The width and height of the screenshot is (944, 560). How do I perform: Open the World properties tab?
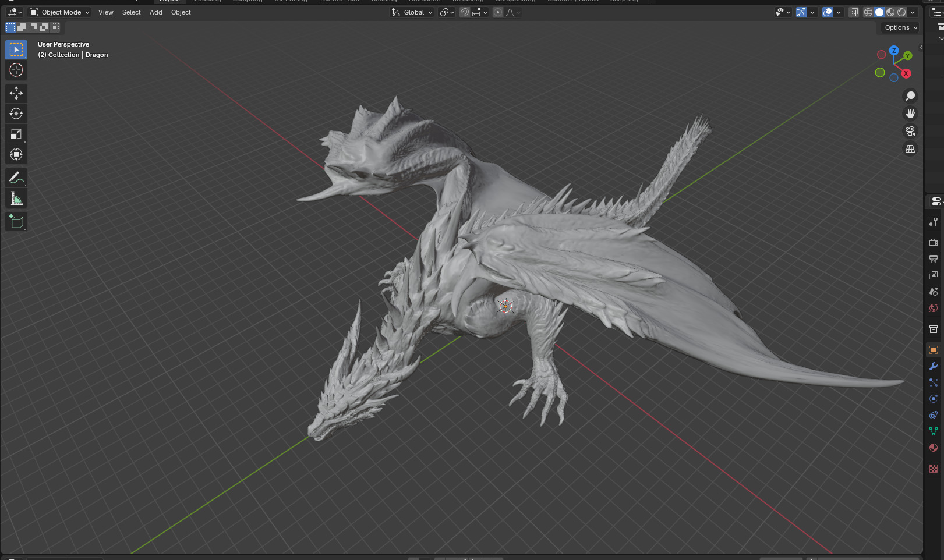point(934,307)
